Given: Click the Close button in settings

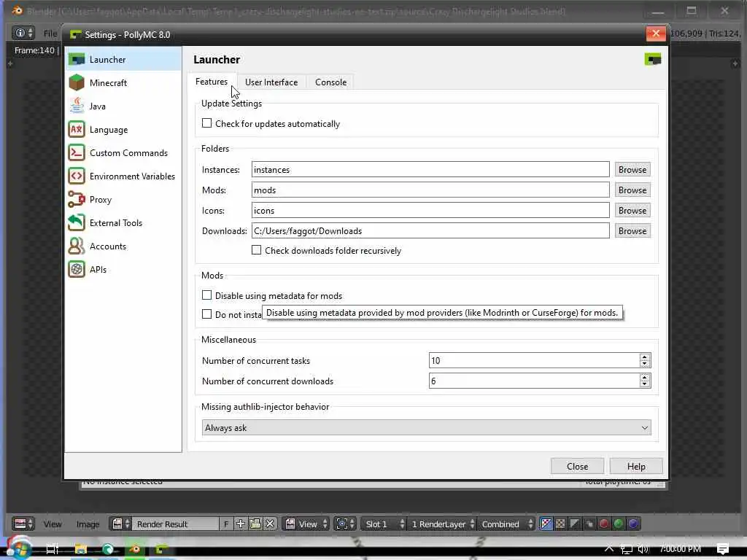Looking at the screenshot, I should 578,466.
